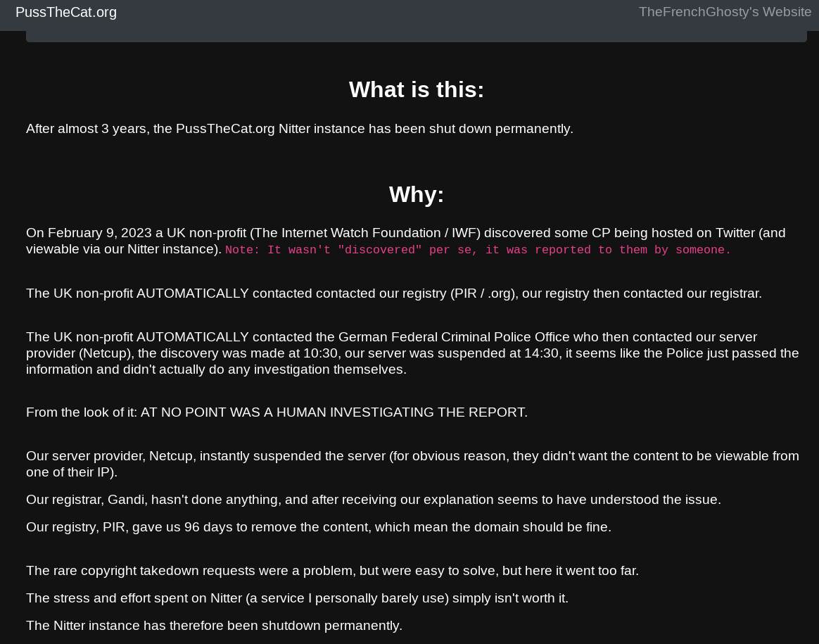Click the "stress and effort spent on Nitter" line

tap(297, 598)
